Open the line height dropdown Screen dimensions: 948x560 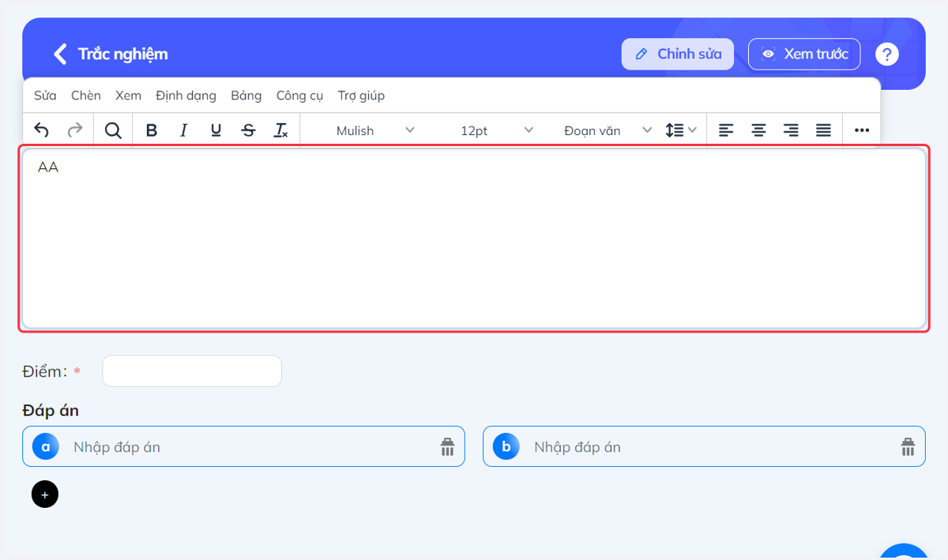[680, 130]
